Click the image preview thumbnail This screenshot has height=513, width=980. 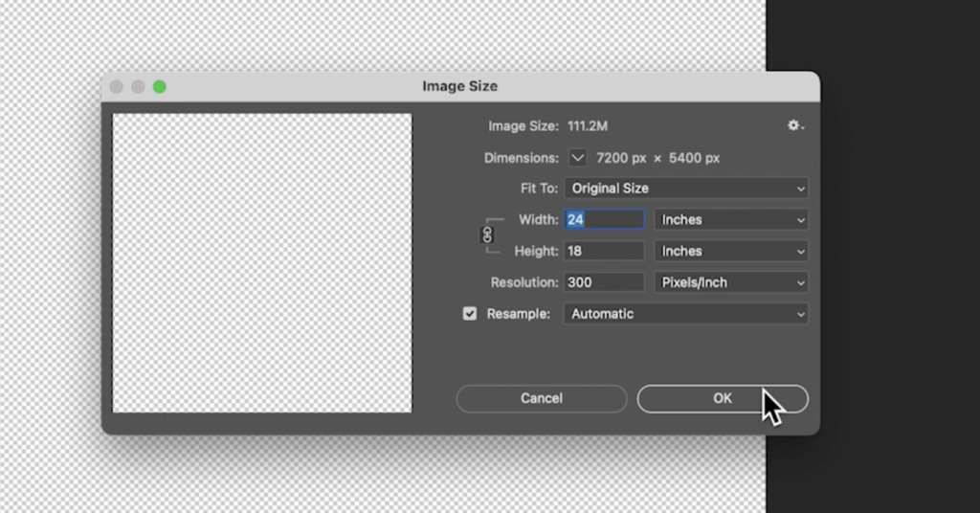[262, 263]
